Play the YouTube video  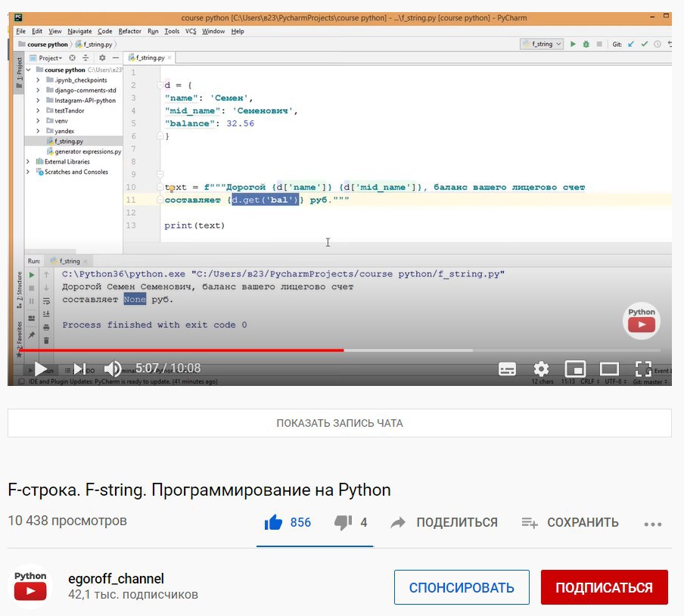(x=41, y=369)
